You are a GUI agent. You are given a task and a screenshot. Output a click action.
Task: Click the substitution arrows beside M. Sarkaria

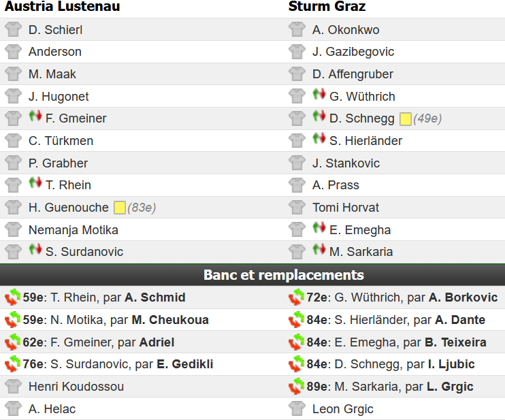coord(319,249)
